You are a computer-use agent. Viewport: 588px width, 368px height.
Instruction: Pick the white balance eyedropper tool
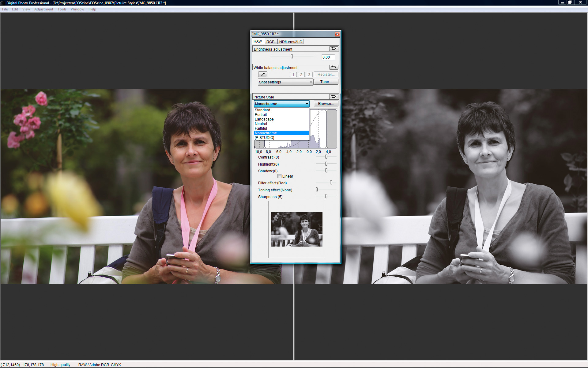pos(263,75)
